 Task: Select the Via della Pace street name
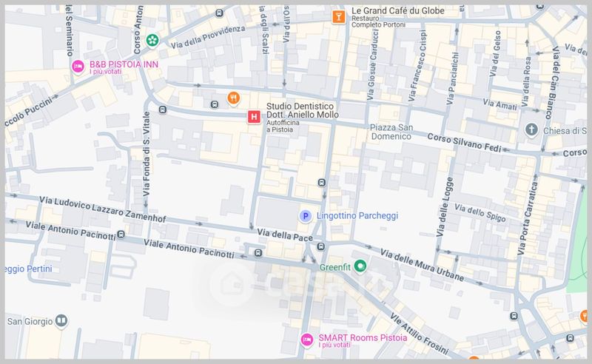(x=285, y=235)
